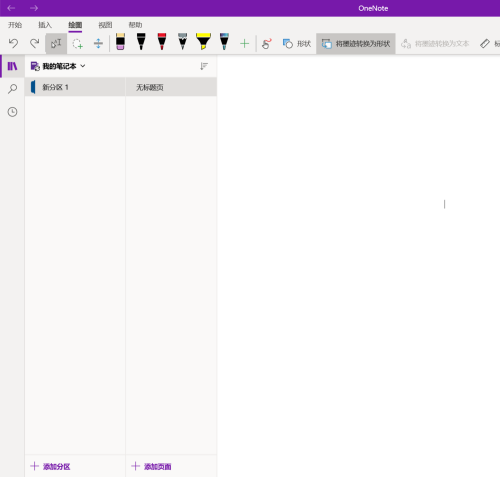Image resolution: width=500 pixels, height=477 pixels.
Task: Select the galaxy ink pen
Action: pos(224,42)
